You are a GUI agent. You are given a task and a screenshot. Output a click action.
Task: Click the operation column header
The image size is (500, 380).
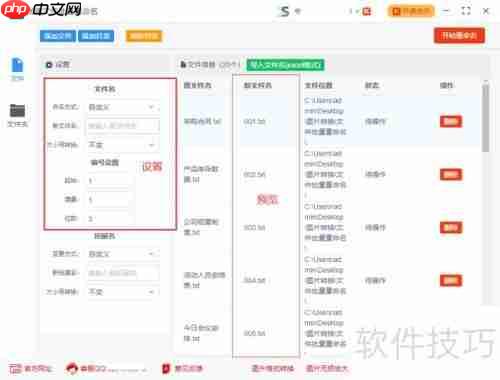[446, 85]
